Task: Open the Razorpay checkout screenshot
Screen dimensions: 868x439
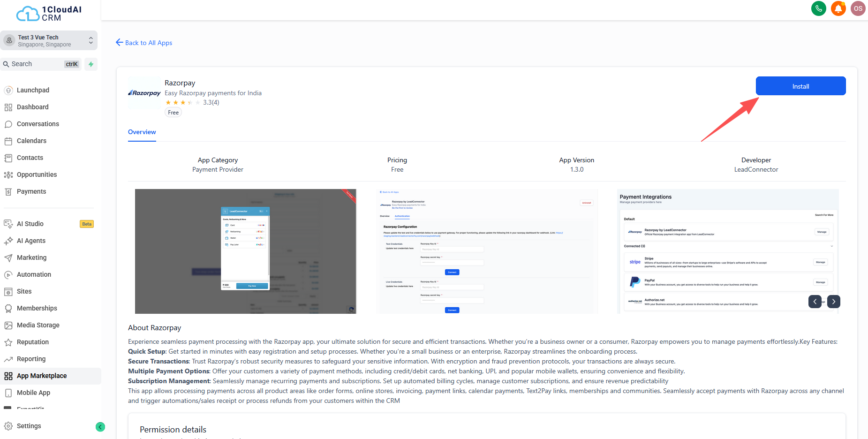Action: pos(246,251)
